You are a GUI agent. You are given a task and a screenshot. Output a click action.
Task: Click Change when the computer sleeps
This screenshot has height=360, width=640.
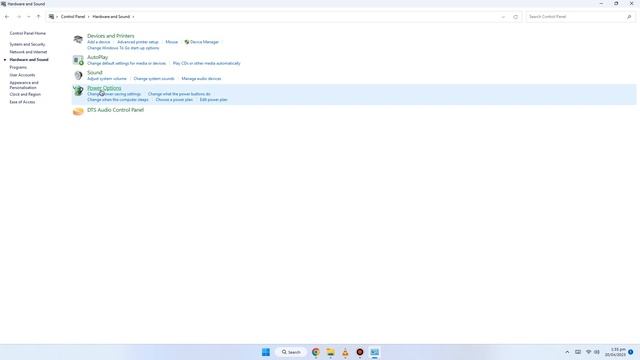click(x=118, y=100)
